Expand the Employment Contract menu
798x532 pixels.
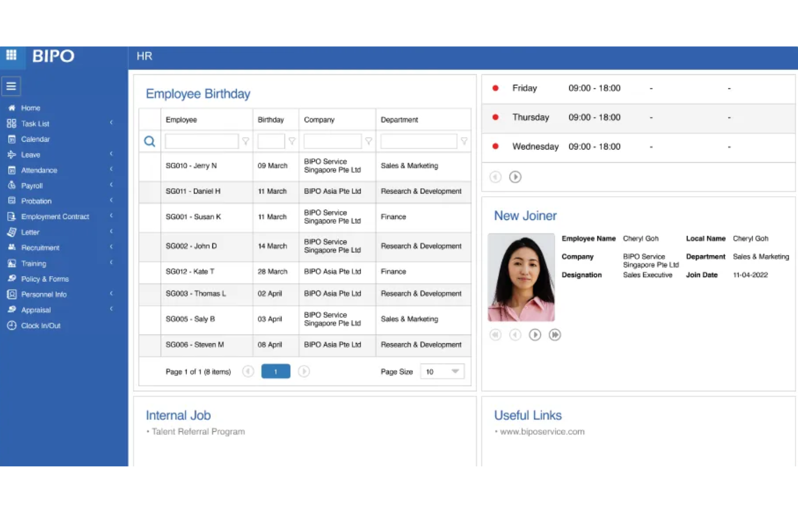[56, 217]
